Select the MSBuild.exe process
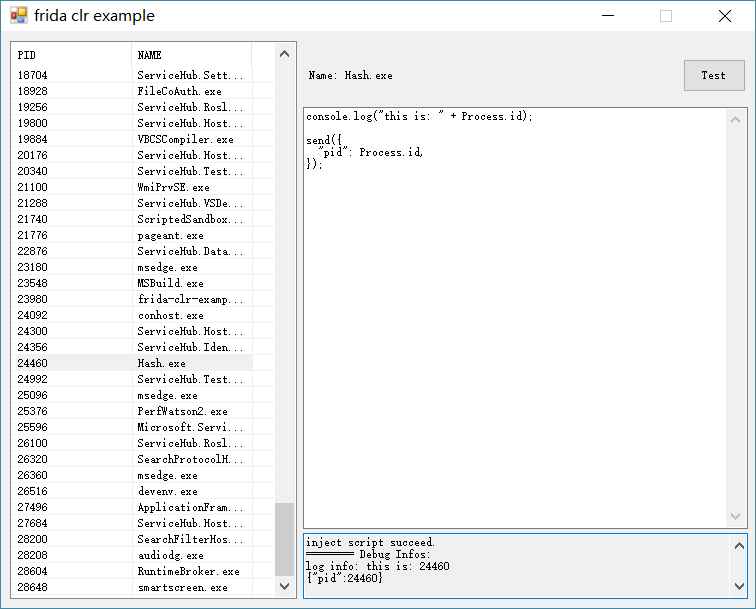 (132, 283)
